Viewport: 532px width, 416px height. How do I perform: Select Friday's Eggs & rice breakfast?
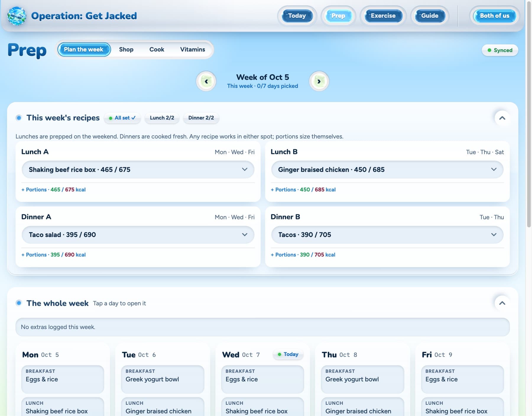point(462,379)
